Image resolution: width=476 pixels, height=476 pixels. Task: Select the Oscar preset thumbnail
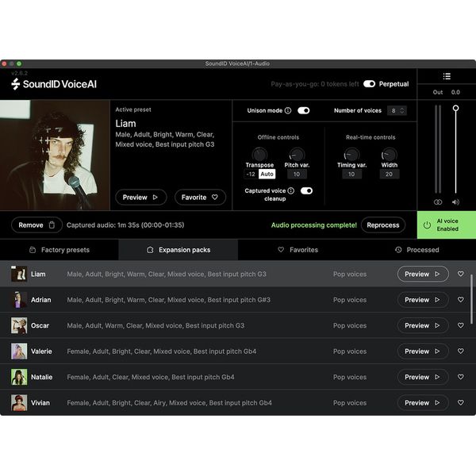point(19,325)
